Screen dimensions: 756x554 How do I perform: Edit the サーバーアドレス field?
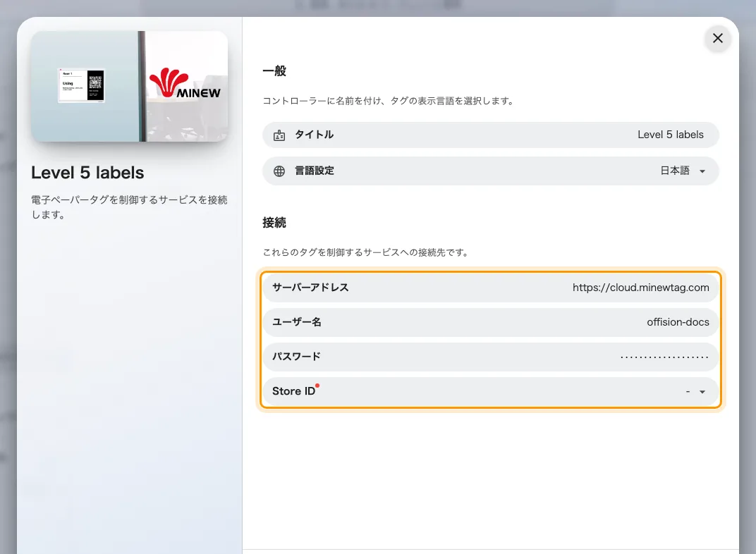coord(491,288)
